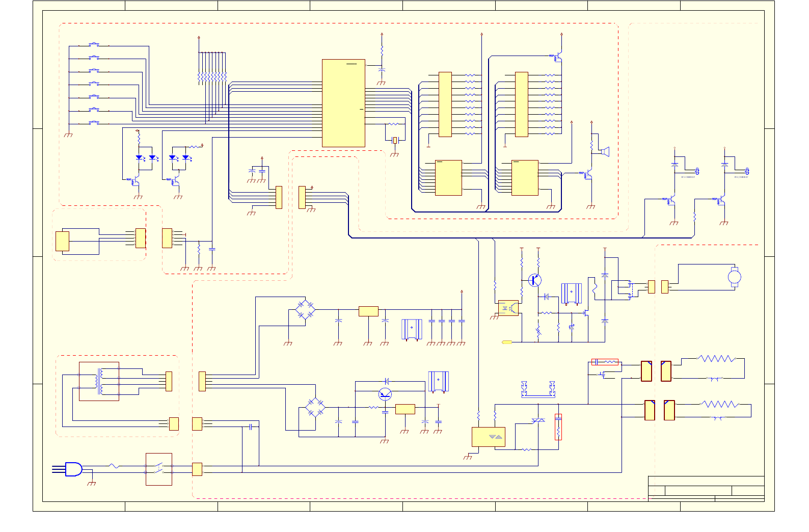The image size is (809, 532).
Task: Select the lower-right IC below display drivers
Action: [x=525, y=178]
